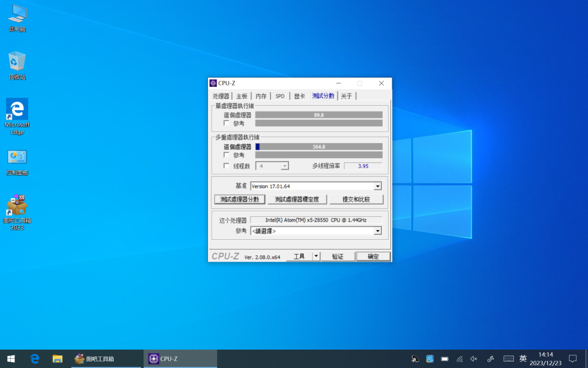
Task: Click the 工具 button
Action: tap(299, 256)
